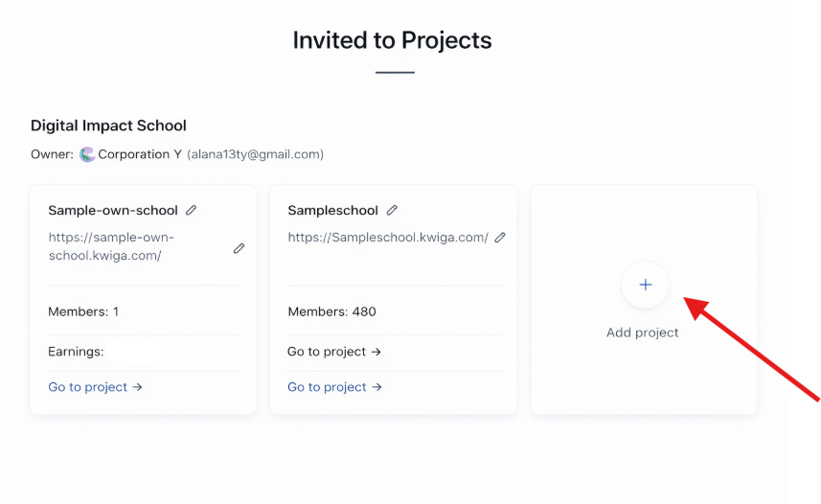821x504 pixels.
Task: Click Members: 480 in Sampleschool card
Action: 331,311
